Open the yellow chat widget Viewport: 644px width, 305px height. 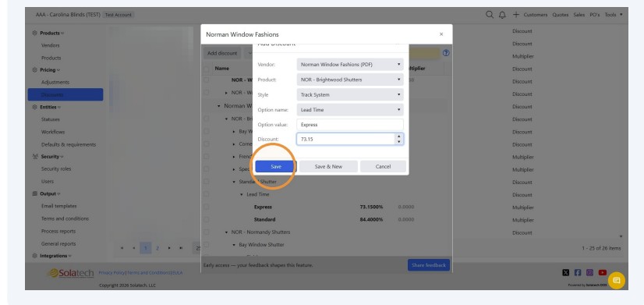[x=616, y=280]
